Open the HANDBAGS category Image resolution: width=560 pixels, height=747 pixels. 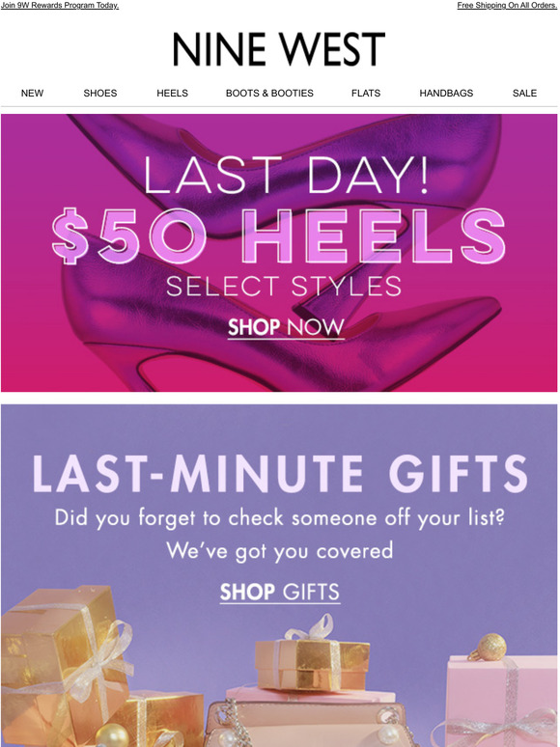[446, 94]
